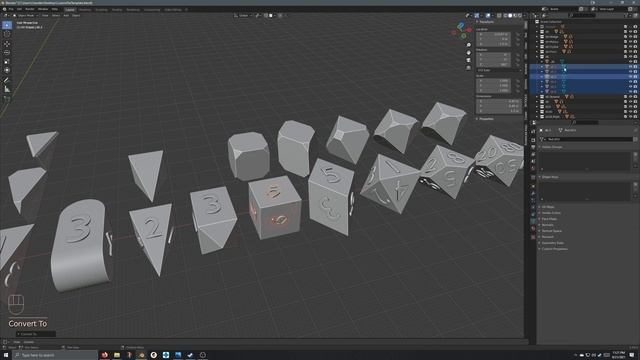This screenshot has height=360, width=640.
Task: Switch perspective/orthographic with the grid gizmo
Action: [469, 68]
